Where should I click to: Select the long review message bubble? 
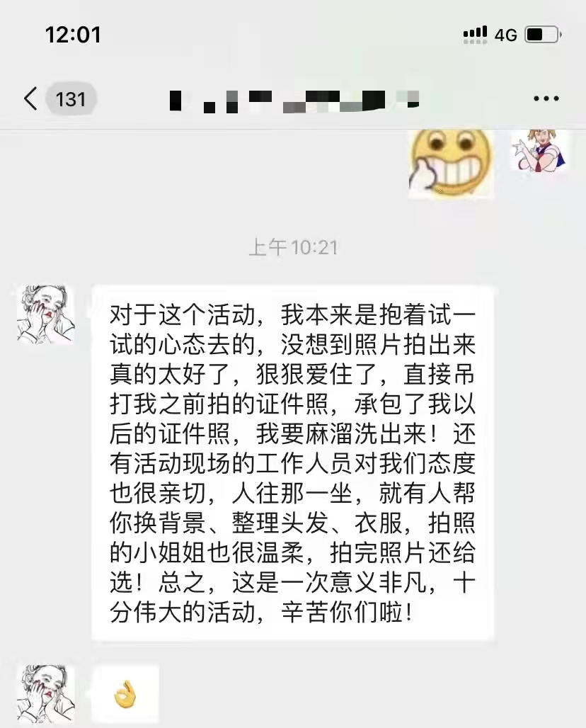(293, 462)
